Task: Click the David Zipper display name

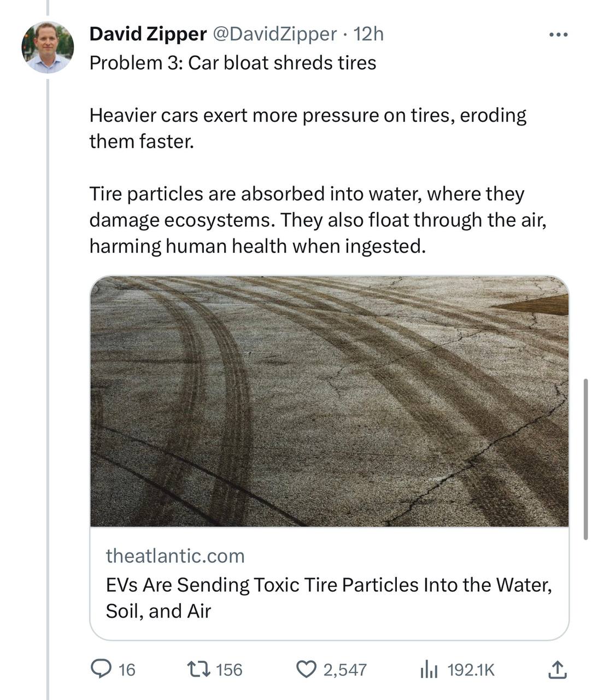Action: (x=148, y=34)
